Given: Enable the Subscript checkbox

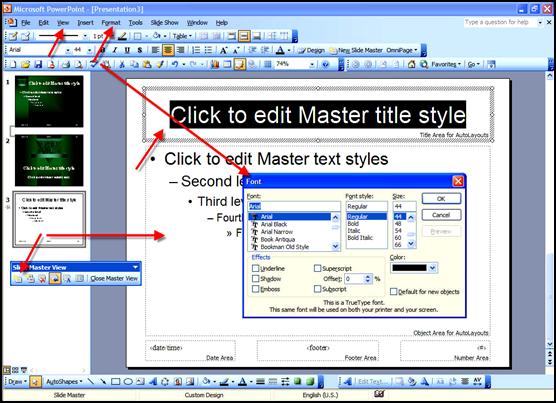Looking at the screenshot, I should [317, 289].
